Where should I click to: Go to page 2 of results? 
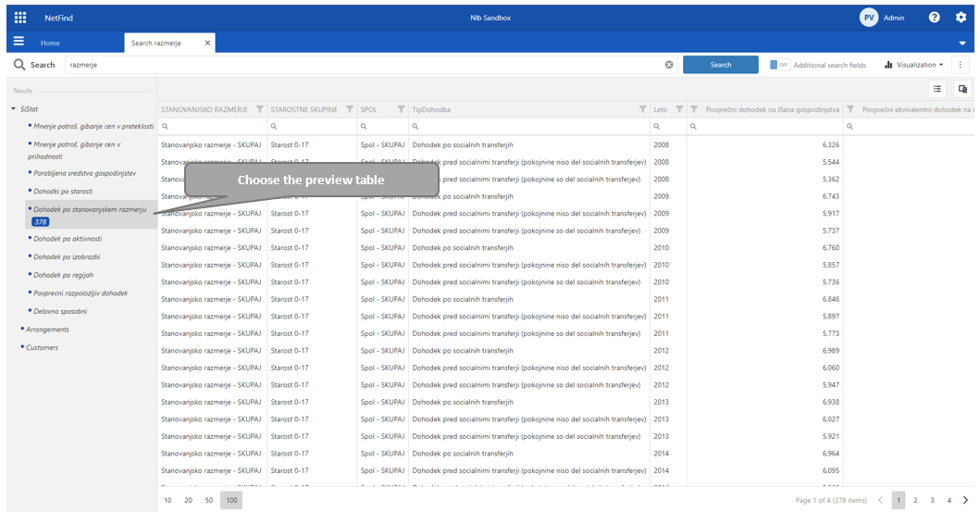[914, 500]
